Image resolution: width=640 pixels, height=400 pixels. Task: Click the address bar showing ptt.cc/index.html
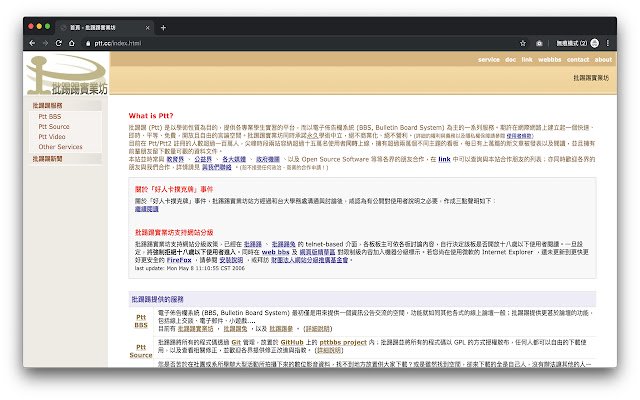click(x=302, y=43)
